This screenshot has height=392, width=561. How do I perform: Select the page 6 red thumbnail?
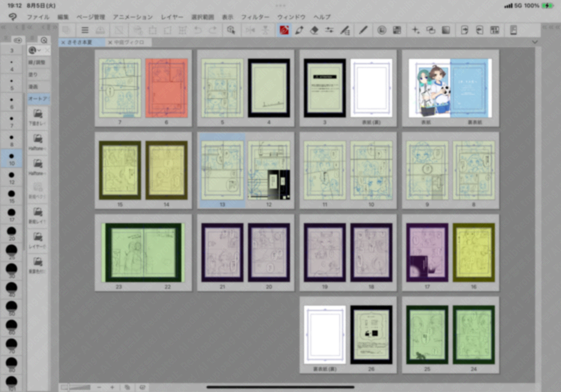[x=166, y=88]
